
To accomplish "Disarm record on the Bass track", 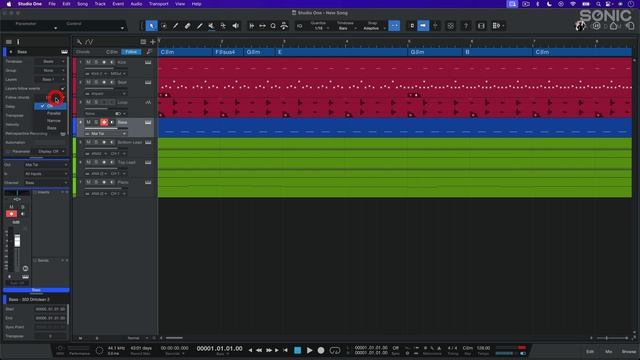I will click(104, 122).
